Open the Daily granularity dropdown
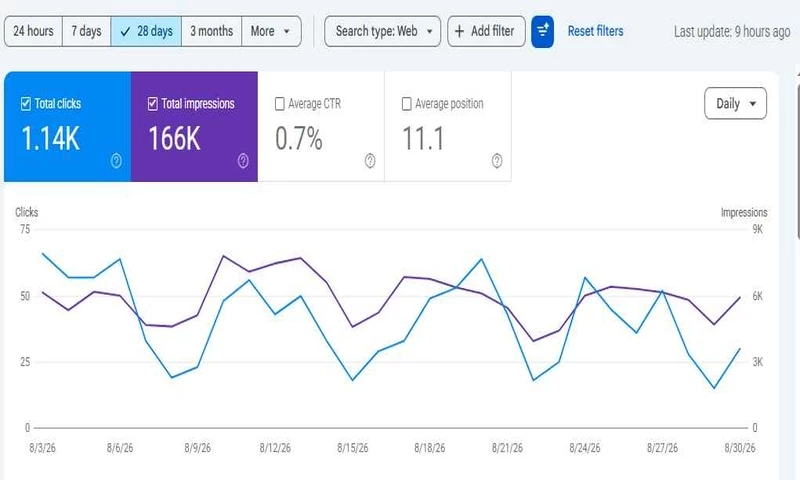800x480 pixels. pos(736,104)
